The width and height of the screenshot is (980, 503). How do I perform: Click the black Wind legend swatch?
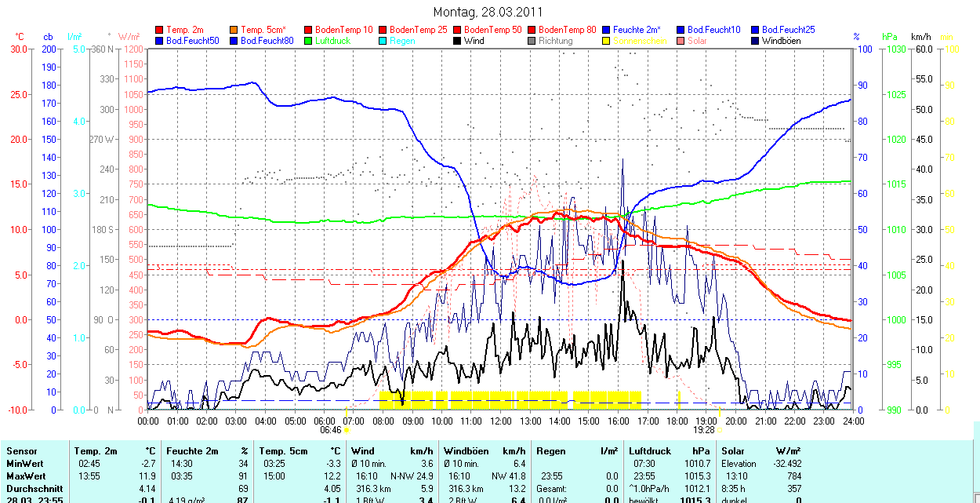(x=458, y=41)
